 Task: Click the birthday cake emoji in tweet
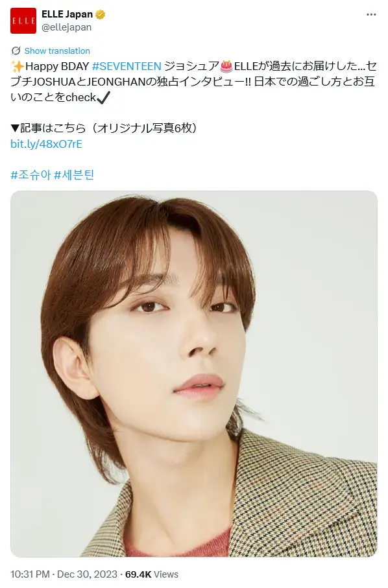click(x=226, y=66)
